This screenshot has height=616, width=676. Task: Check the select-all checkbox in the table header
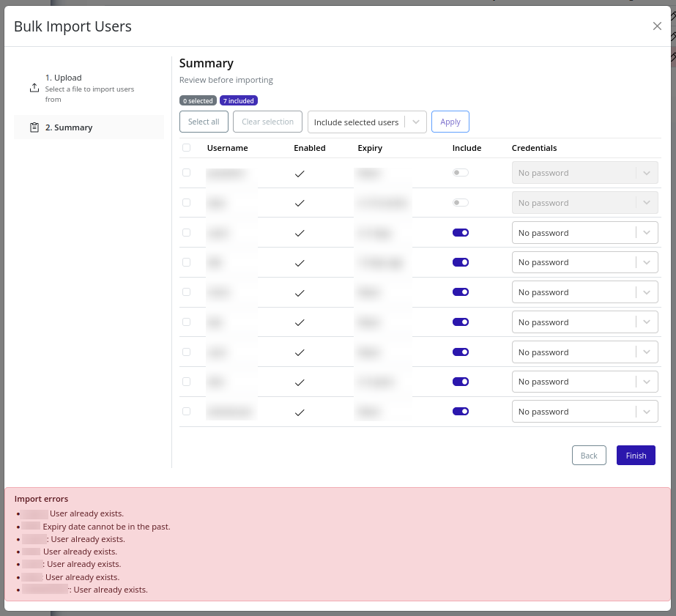186,147
